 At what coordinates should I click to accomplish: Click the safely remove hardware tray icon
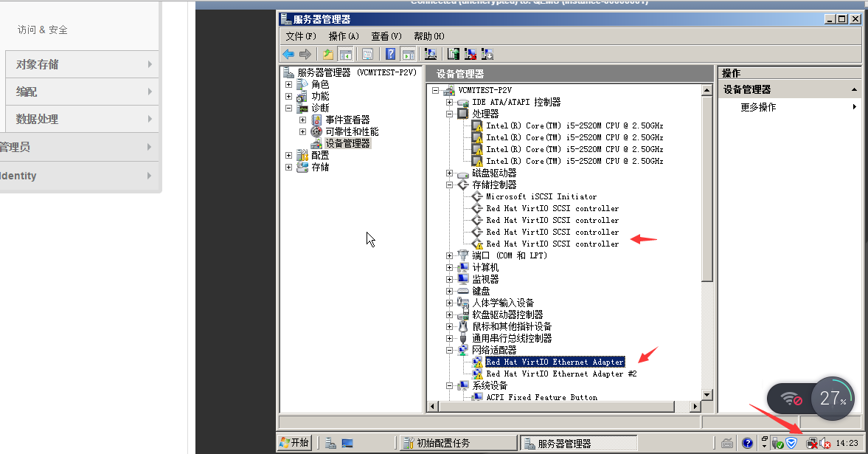click(778, 444)
